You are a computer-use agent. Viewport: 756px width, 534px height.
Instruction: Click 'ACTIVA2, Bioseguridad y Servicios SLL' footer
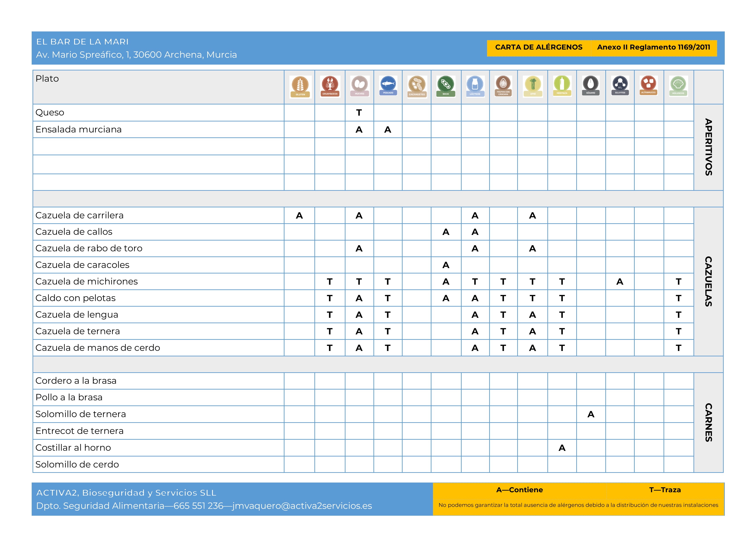[126, 492]
